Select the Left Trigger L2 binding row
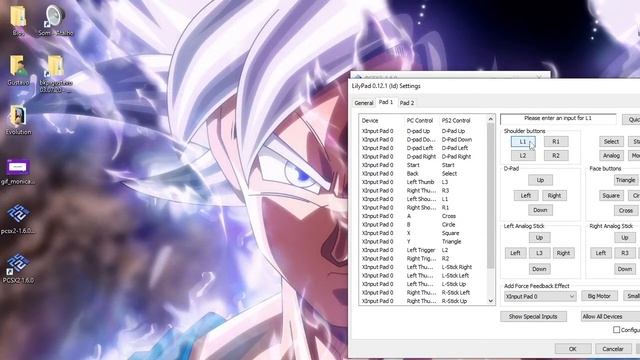640x360 pixels. [x=423, y=250]
